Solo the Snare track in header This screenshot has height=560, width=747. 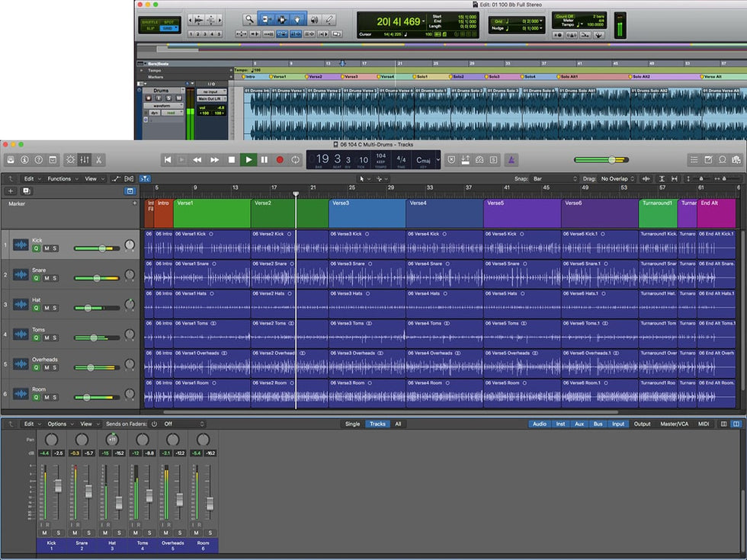[x=55, y=279]
